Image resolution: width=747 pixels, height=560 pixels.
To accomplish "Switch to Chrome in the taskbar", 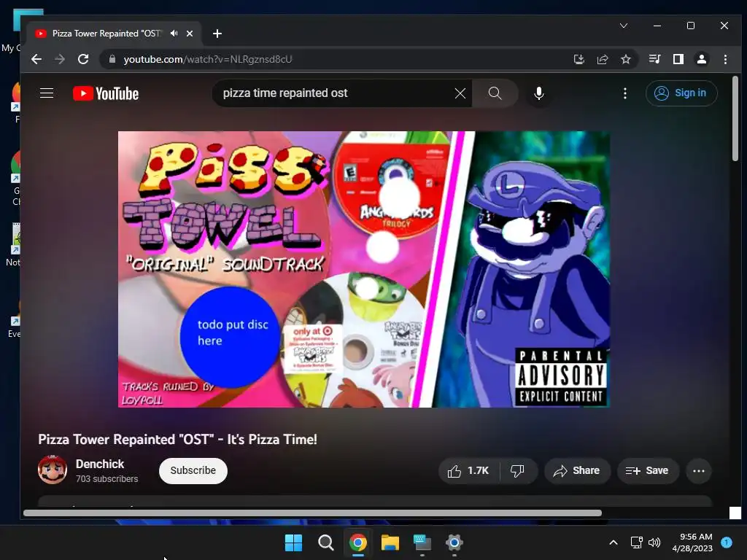I will [357, 542].
